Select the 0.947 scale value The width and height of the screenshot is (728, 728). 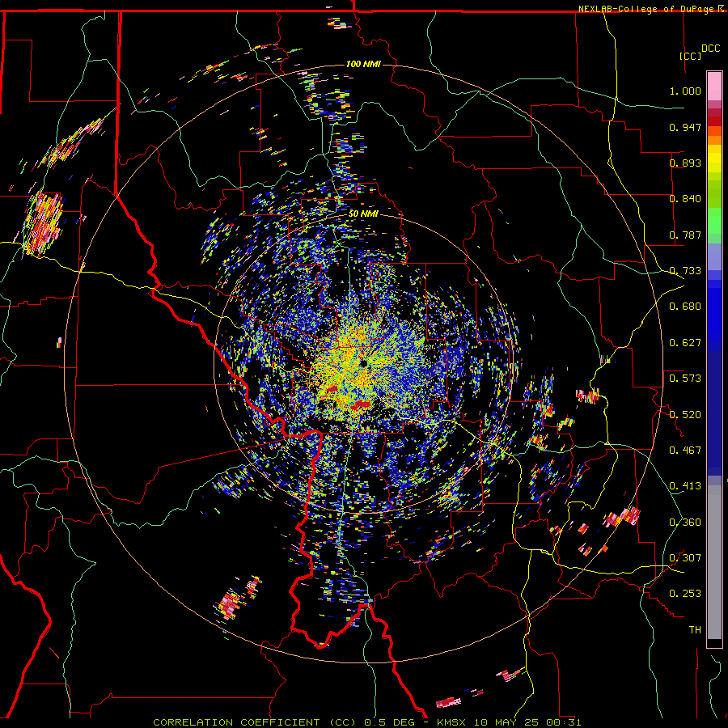coord(685,127)
